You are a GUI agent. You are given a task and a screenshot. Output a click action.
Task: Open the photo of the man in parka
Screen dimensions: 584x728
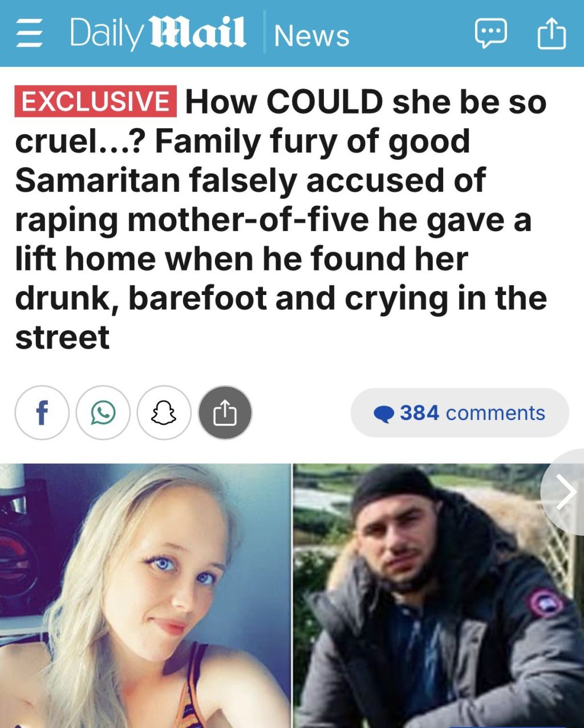[439, 596]
